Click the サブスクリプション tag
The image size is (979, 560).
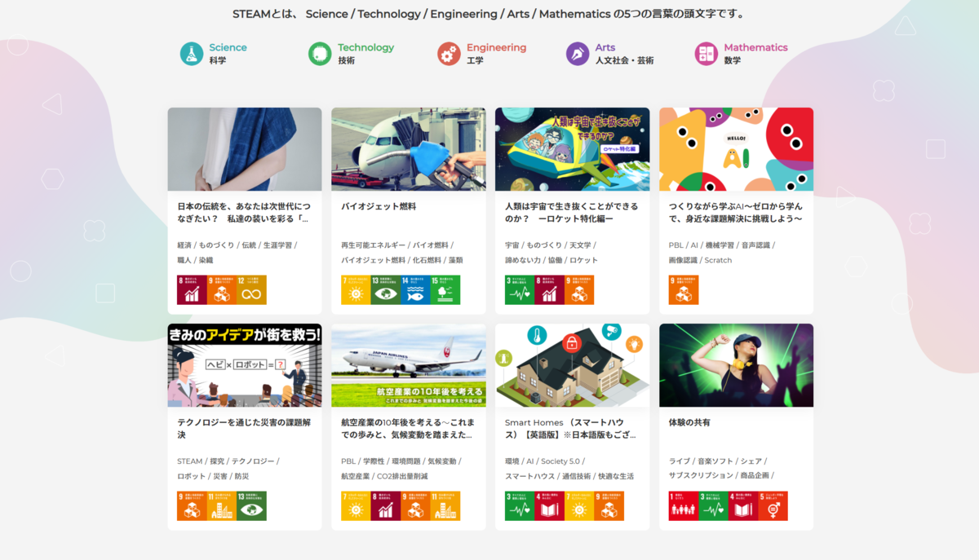[x=700, y=476]
